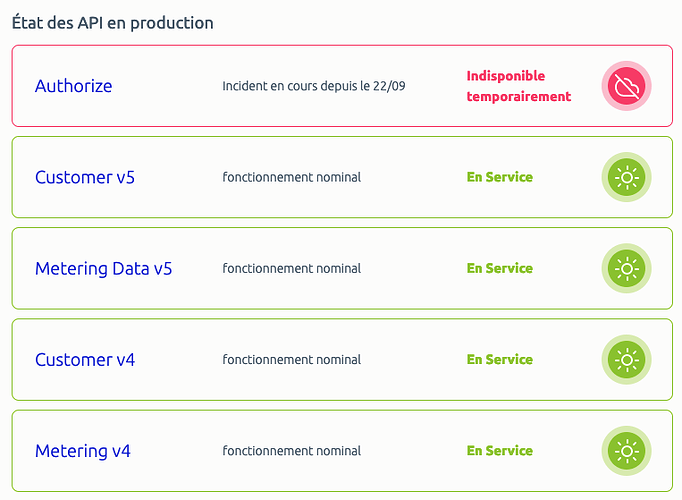Open the Metering Data v5 link

103,269
